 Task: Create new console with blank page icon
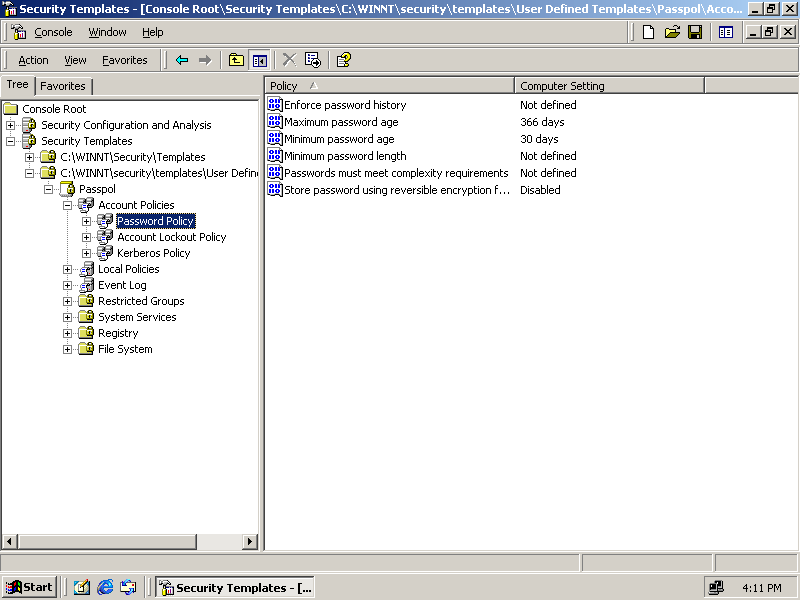pos(649,32)
